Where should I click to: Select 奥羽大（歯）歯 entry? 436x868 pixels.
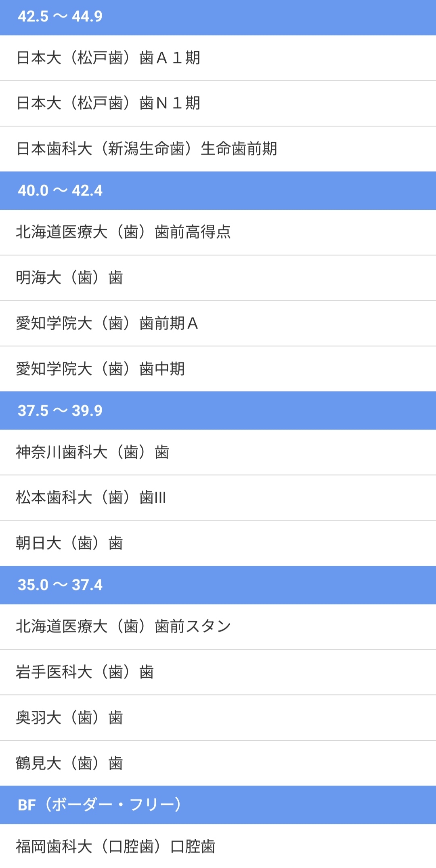69,718
